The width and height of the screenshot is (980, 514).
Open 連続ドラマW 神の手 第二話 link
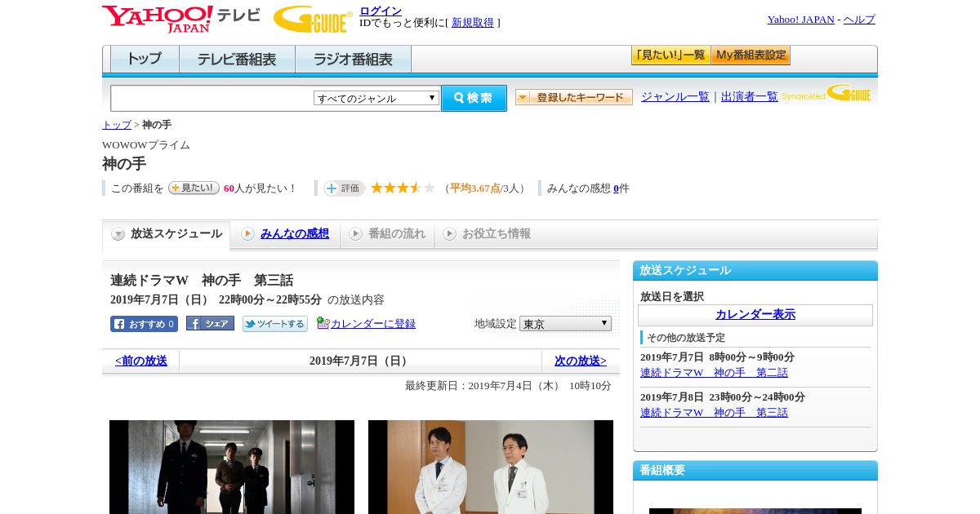(715, 373)
